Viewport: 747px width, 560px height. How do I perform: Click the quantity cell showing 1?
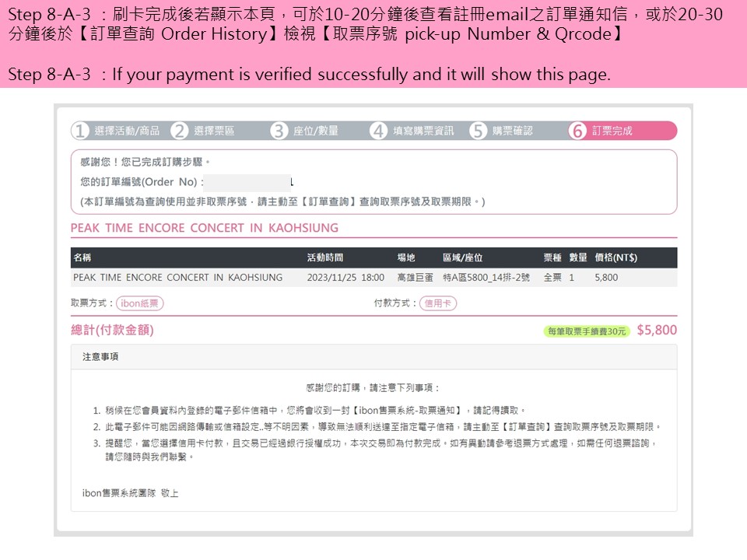pos(572,278)
